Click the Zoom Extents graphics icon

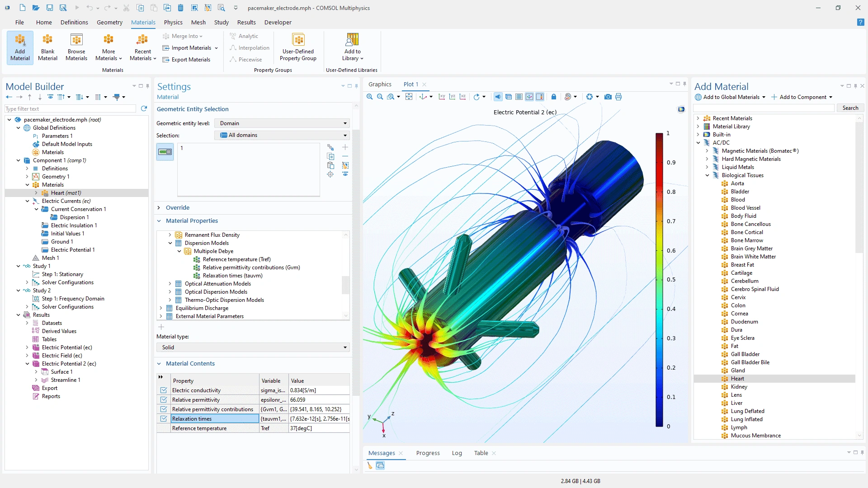[409, 97]
